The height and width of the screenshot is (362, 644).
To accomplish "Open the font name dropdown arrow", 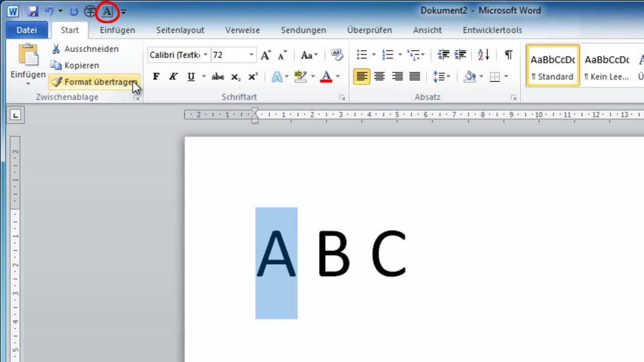I will (206, 55).
